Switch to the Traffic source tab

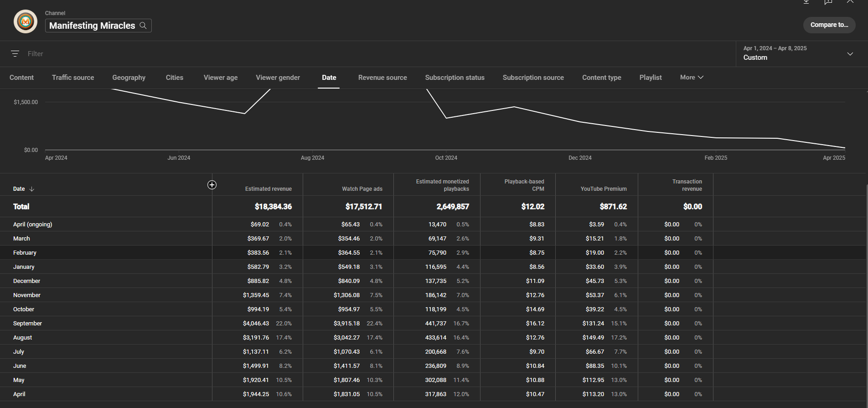(x=73, y=78)
